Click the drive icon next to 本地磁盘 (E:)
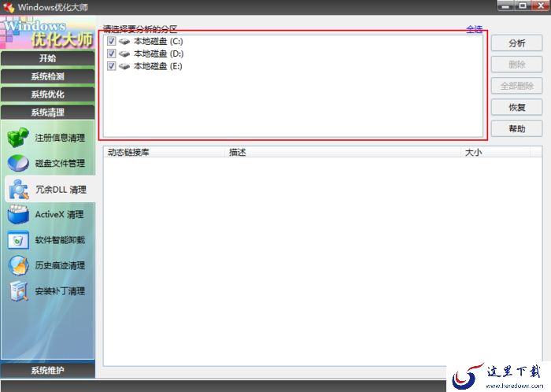 click(x=124, y=66)
